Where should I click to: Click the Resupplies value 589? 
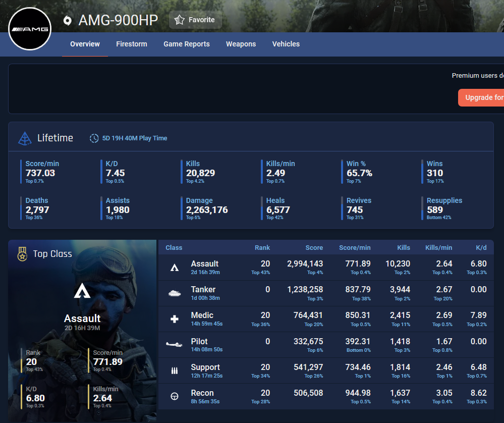pyautogui.click(x=435, y=209)
